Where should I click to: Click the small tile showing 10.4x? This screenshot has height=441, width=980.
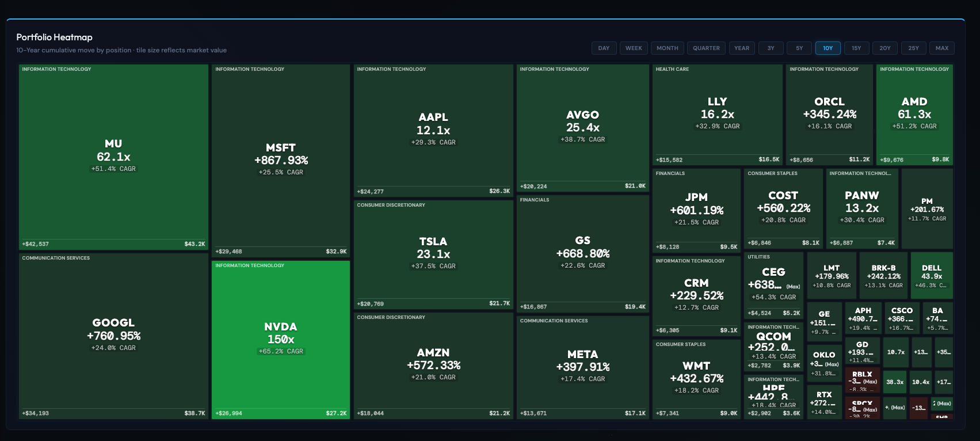[921, 382]
